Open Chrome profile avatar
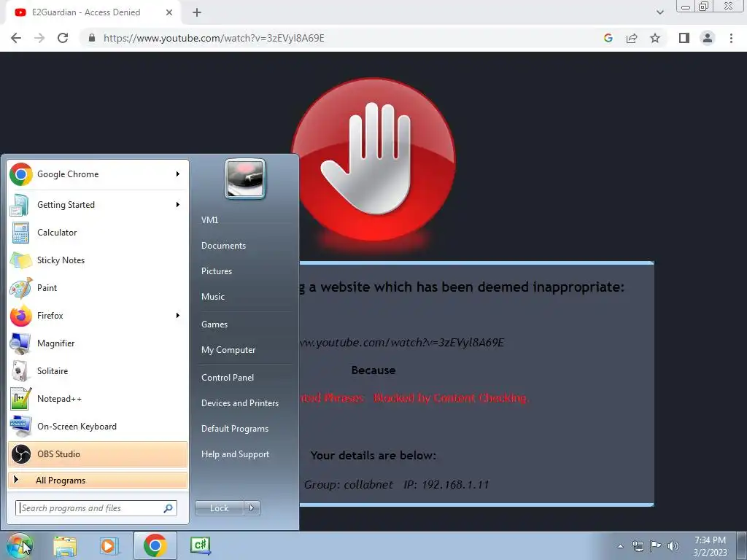Viewport: 747px width, 560px height. pos(708,38)
